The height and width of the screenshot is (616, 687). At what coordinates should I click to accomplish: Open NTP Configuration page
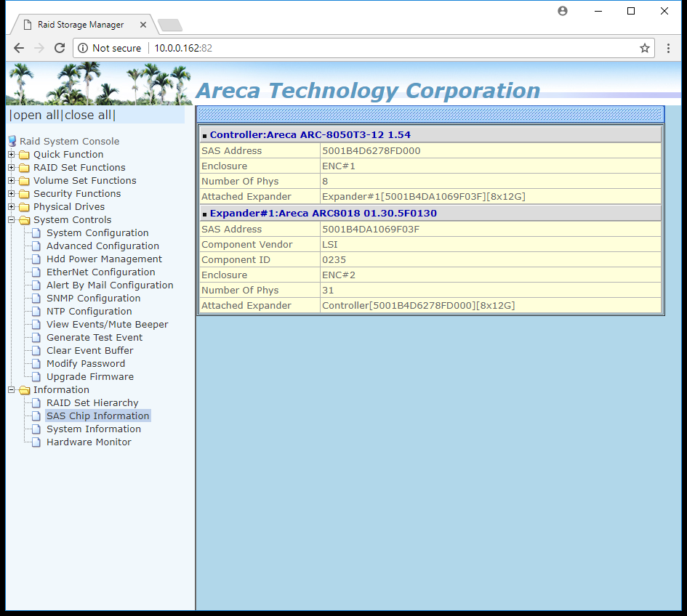(89, 312)
